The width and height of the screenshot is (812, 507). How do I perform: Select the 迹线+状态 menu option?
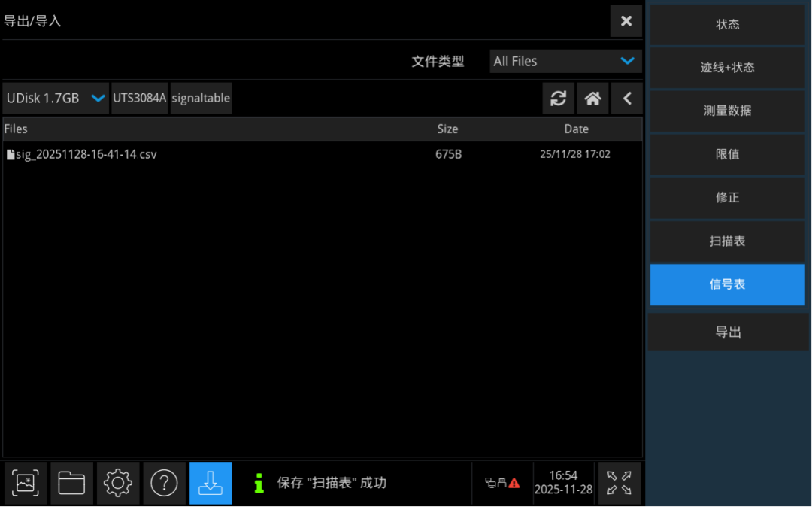pyautogui.click(x=728, y=68)
